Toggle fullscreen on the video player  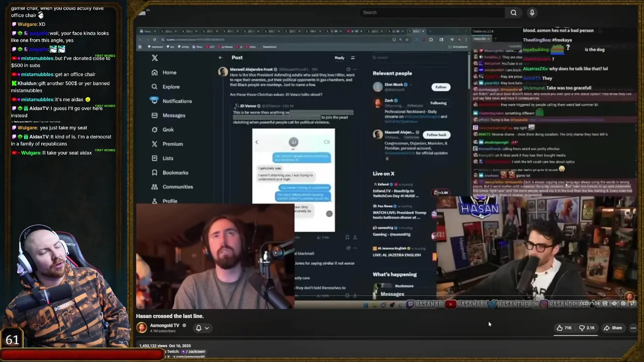[x=632, y=304]
